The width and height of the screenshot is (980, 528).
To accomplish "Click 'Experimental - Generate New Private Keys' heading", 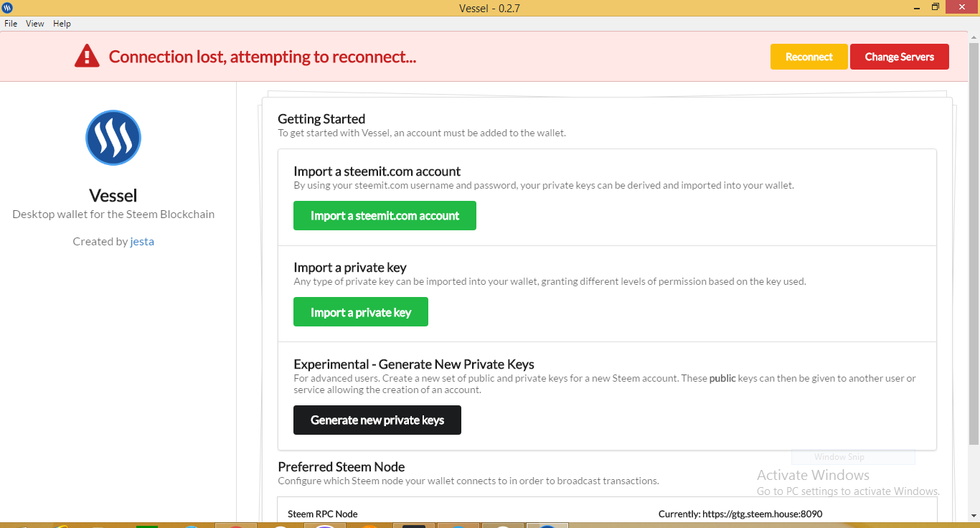I will pyautogui.click(x=414, y=364).
